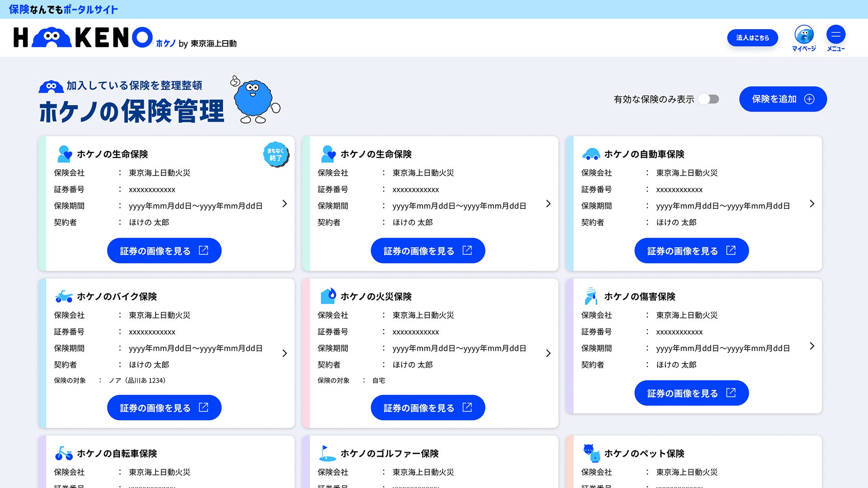Image resolution: width=868 pixels, height=488 pixels.
Task: Click the pet icon of ペット保険 card
Action: [591, 453]
